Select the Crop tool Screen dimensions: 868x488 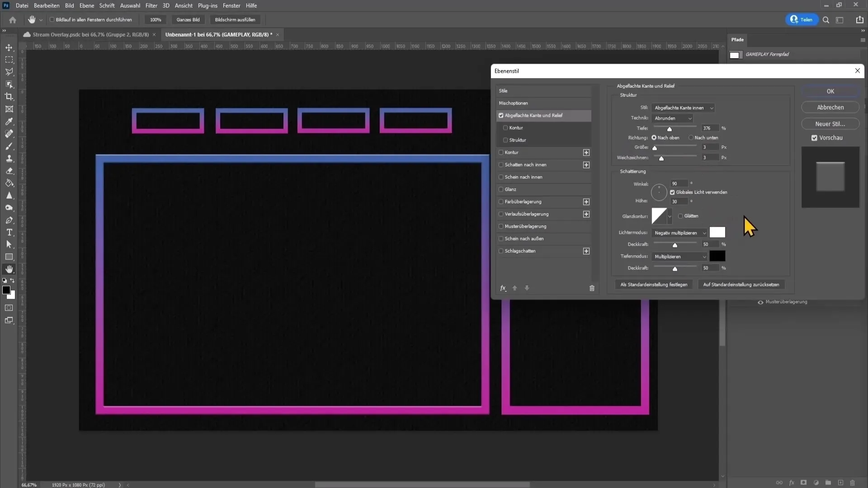9,97
